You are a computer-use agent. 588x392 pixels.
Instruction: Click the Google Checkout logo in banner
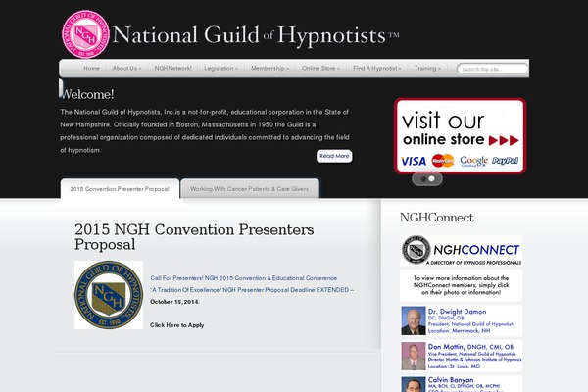coord(473,162)
